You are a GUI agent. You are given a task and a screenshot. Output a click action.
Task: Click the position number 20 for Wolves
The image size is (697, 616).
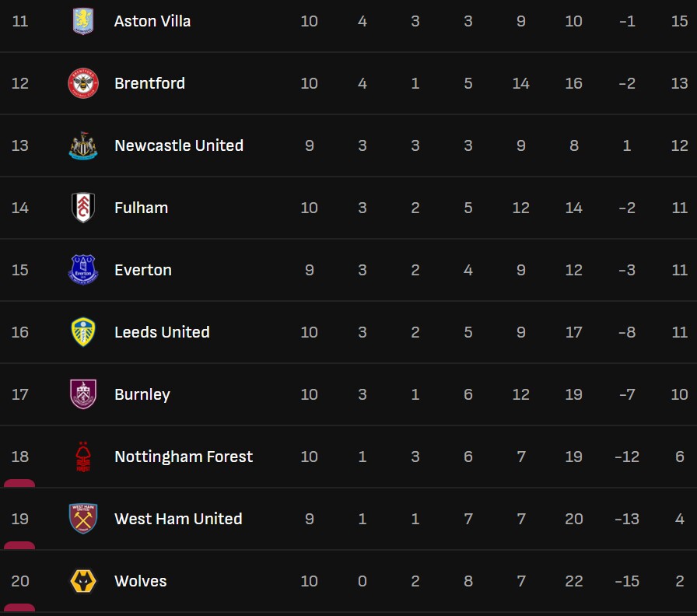tap(20, 581)
